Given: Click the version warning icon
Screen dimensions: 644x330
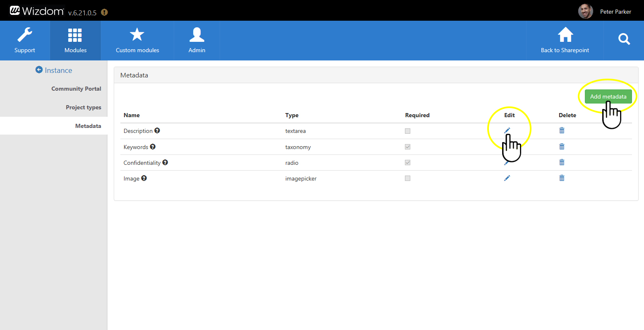Looking at the screenshot, I should pyautogui.click(x=104, y=12).
